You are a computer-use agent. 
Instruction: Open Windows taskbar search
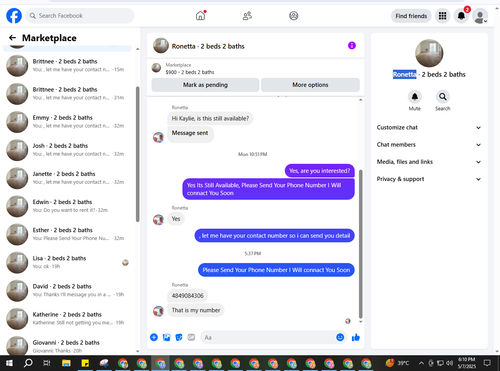coord(28,363)
